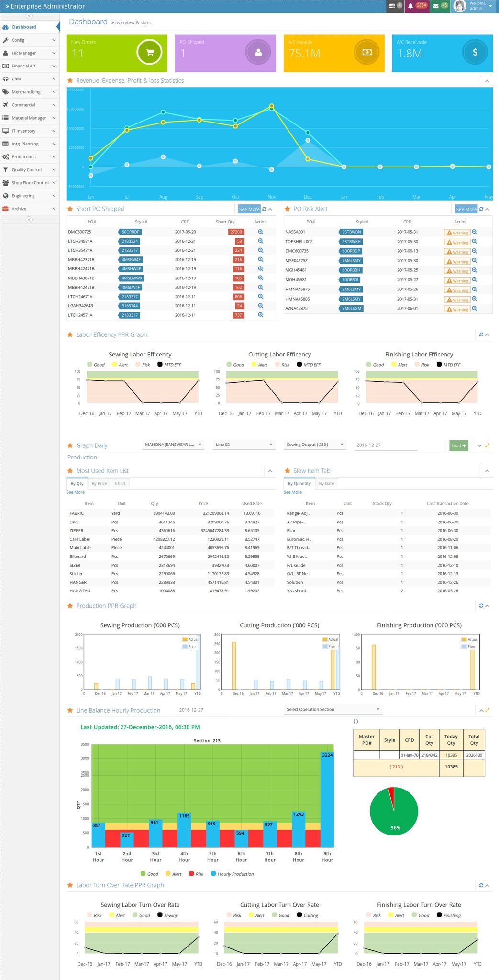The height and width of the screenshot is (980, 499).
Task: Click the shopping cart icon on New Orders
Action: click(x=150, y=53)
